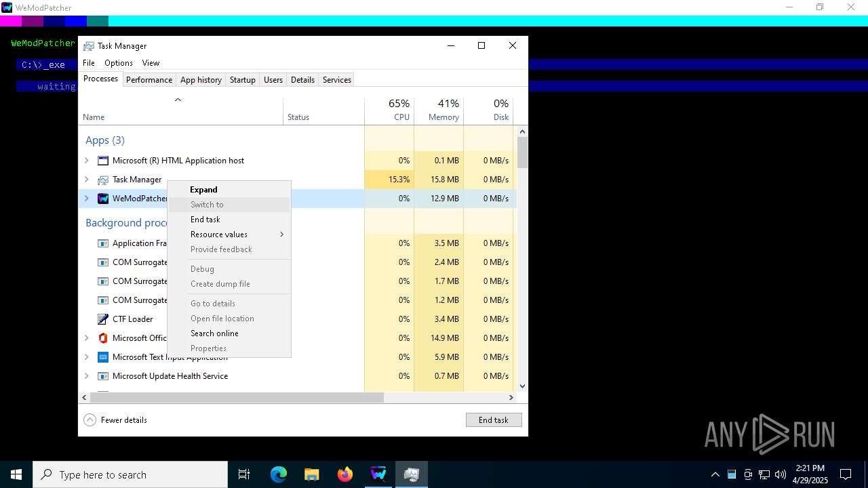The image size is (868, 488).
Task: Sort processes by CPU column
Action: (x=389, y=110)
